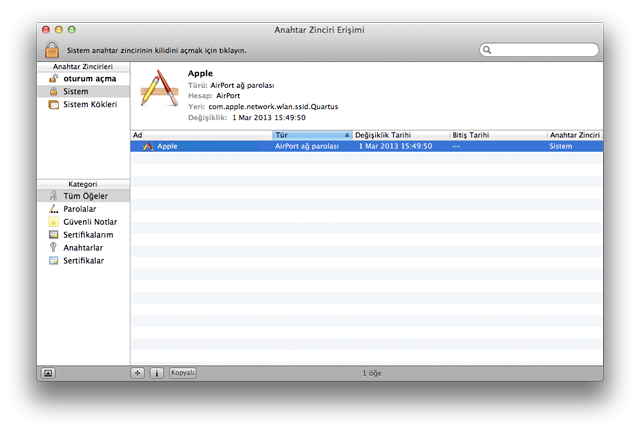Viewport: 640px width, 432px height.
Task: Click the Sistem cell in the Apple row
Action: point(560,146)
